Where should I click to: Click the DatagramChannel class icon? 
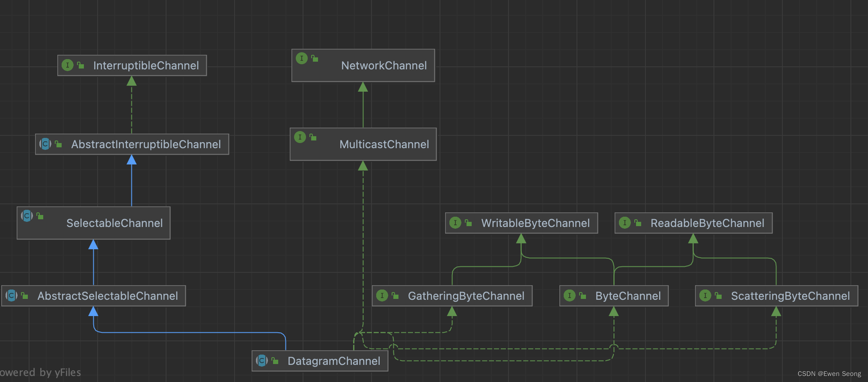pos(262,361)
